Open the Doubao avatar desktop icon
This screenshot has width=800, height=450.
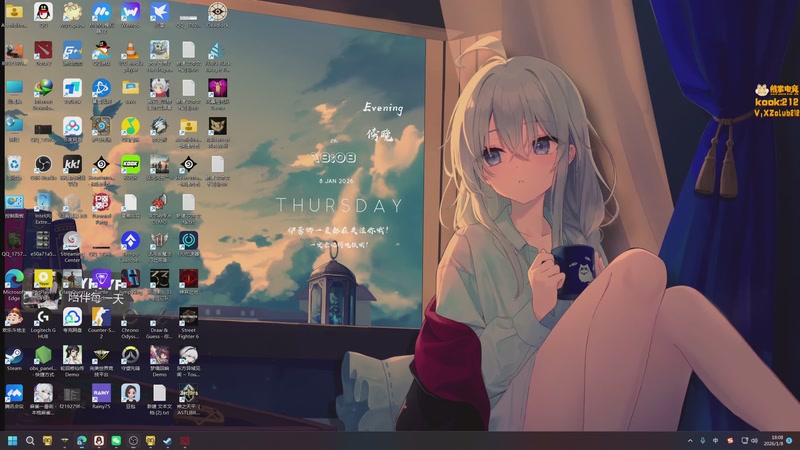click(131, 393)
